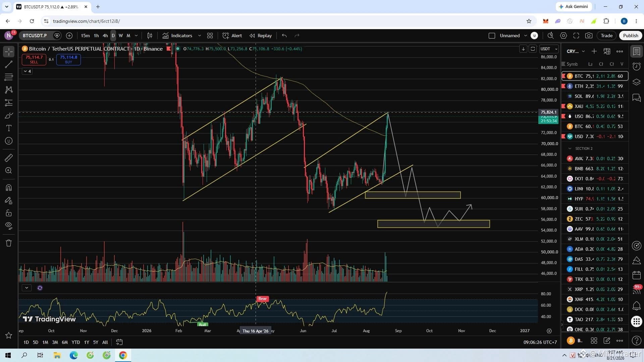This screenshot has height=362, width=644.
Task: Add symbol to watchlist plus icon
Action: coord(594,51)
